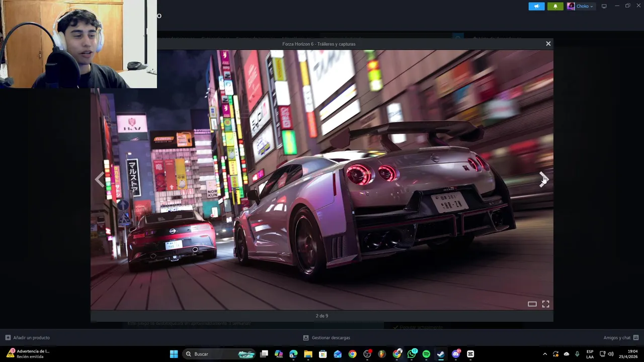Image resolution: width=644 pixels, height=362 pixels.
Task: Click the microphone tray icon
Action: coord(577,354)
